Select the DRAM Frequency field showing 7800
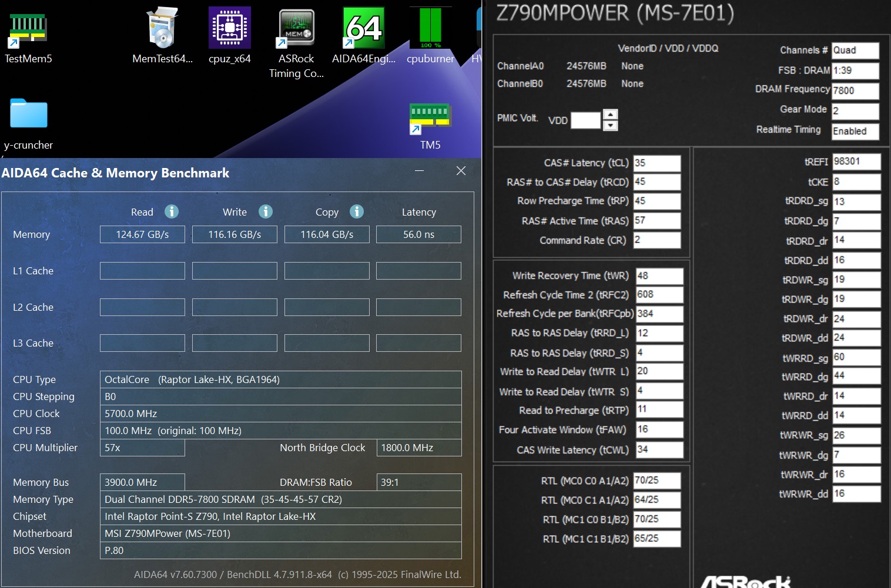 pos(856,90)
